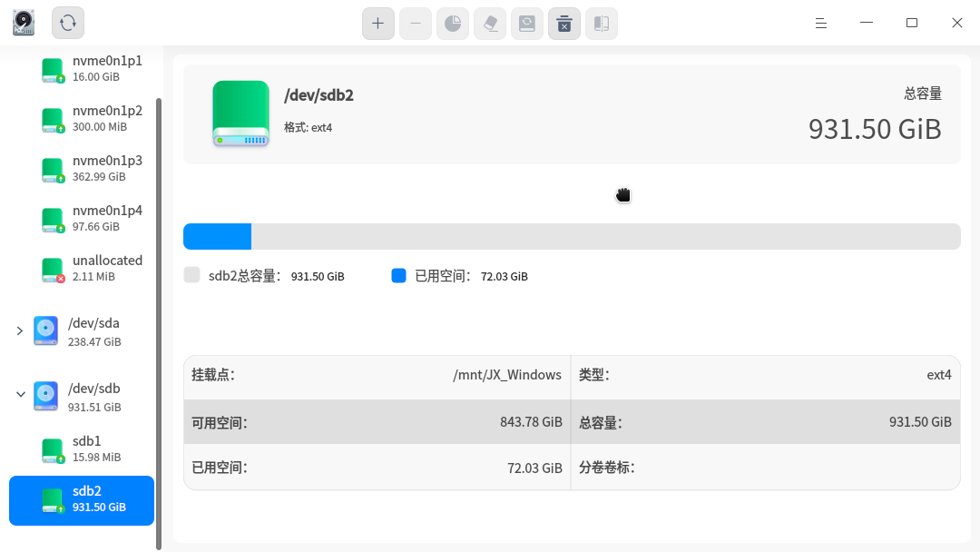Click the grey sdb2总容量 legend swatch

(x=191, y=275)
